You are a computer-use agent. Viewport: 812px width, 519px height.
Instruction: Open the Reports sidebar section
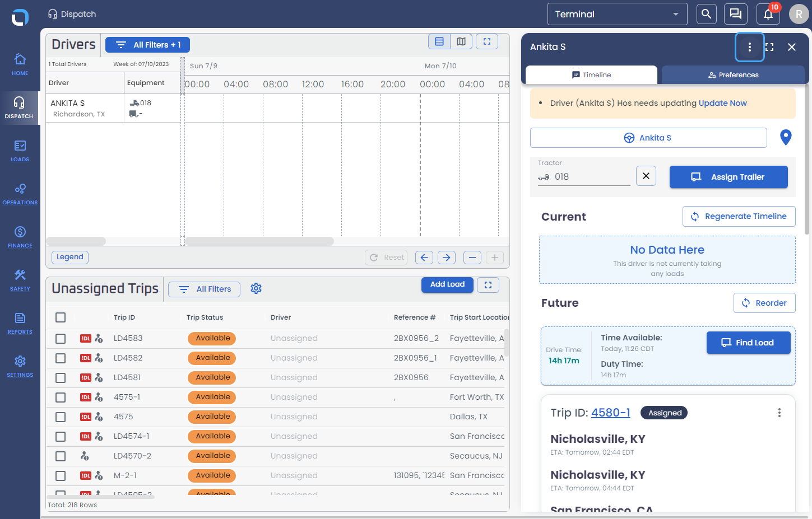click(20, 323)
